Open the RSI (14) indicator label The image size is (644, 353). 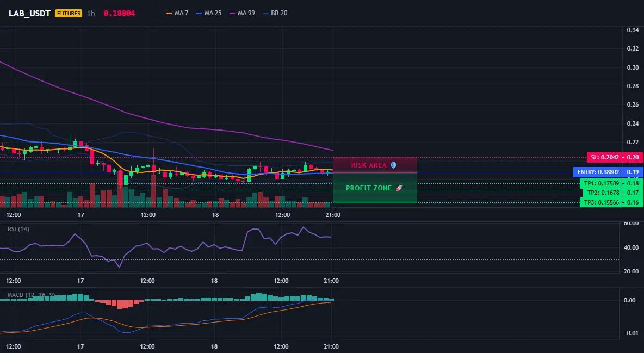point(18,229)
